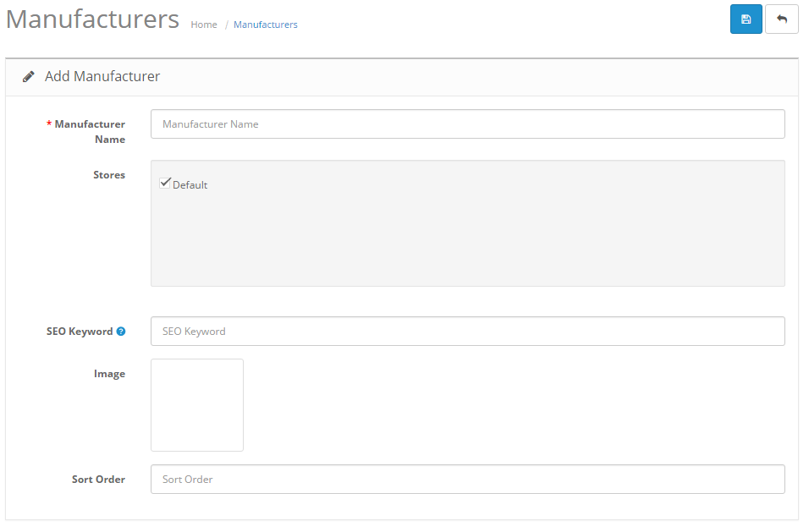This screenshot has width=809, height=532.
Task: Click into the SEO Keyword input
Action: (467, 332)
